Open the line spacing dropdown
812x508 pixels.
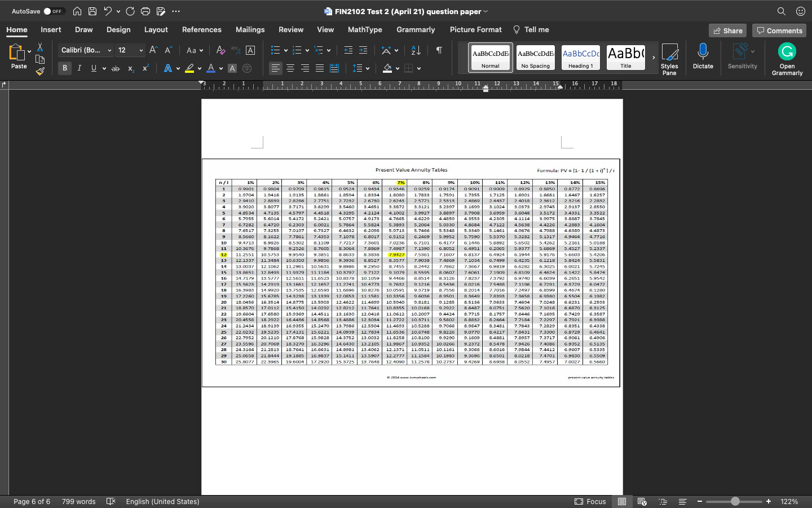361,68
